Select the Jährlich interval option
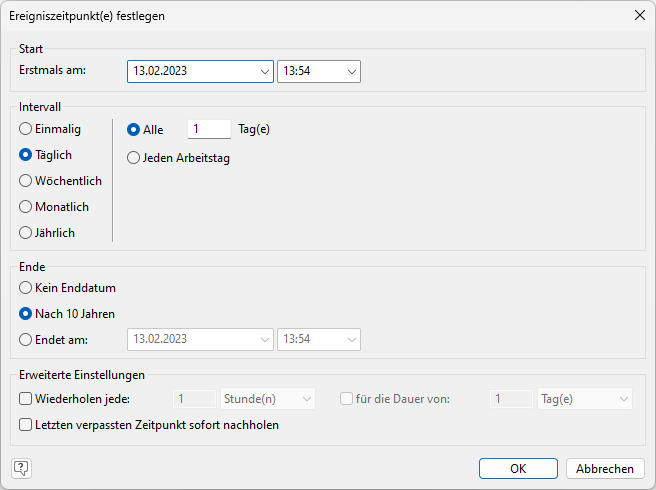Image resolution: width=656 pixels, height=490 pixels. tap(26, 233)
